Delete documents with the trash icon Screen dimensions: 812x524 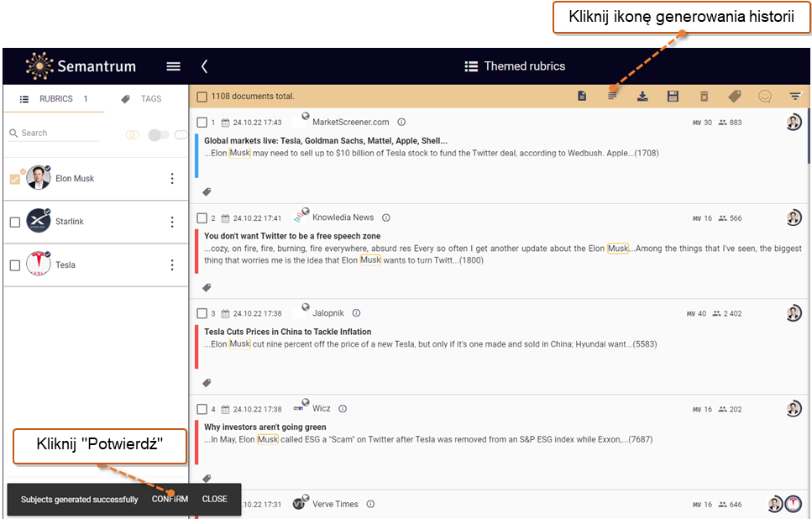click(704, 97)
